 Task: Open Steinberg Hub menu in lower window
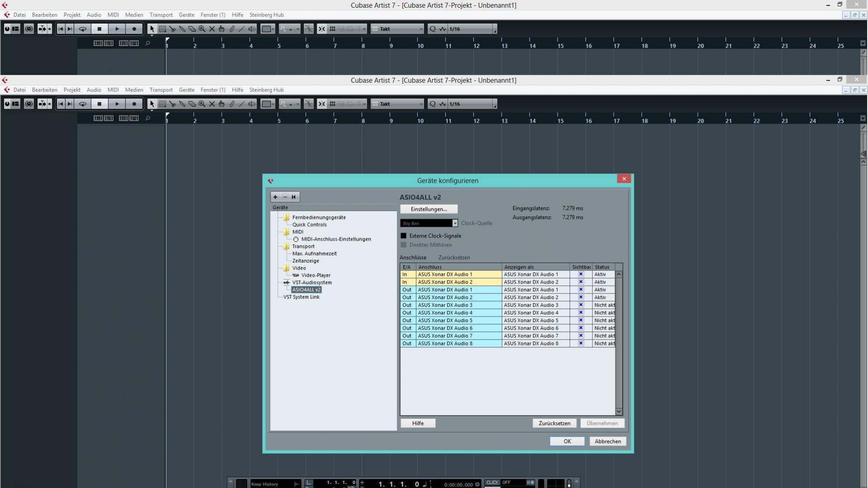[267, 90]
